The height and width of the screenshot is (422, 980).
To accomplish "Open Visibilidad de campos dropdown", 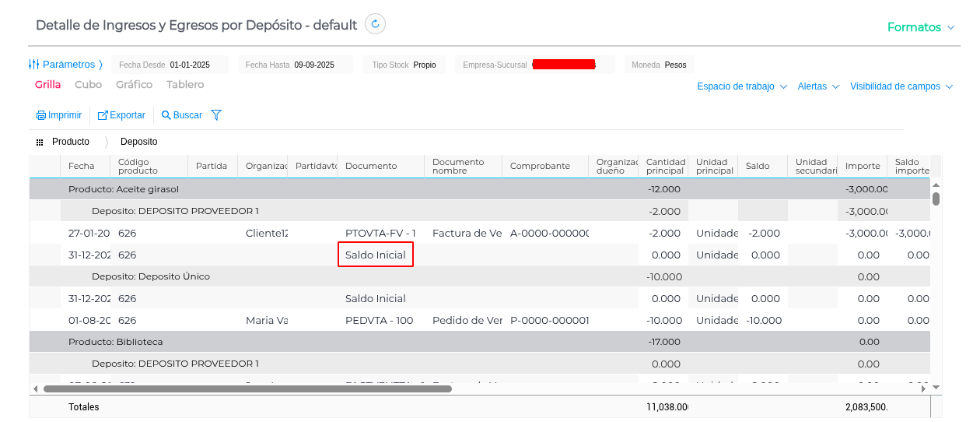I will (901, 86).
